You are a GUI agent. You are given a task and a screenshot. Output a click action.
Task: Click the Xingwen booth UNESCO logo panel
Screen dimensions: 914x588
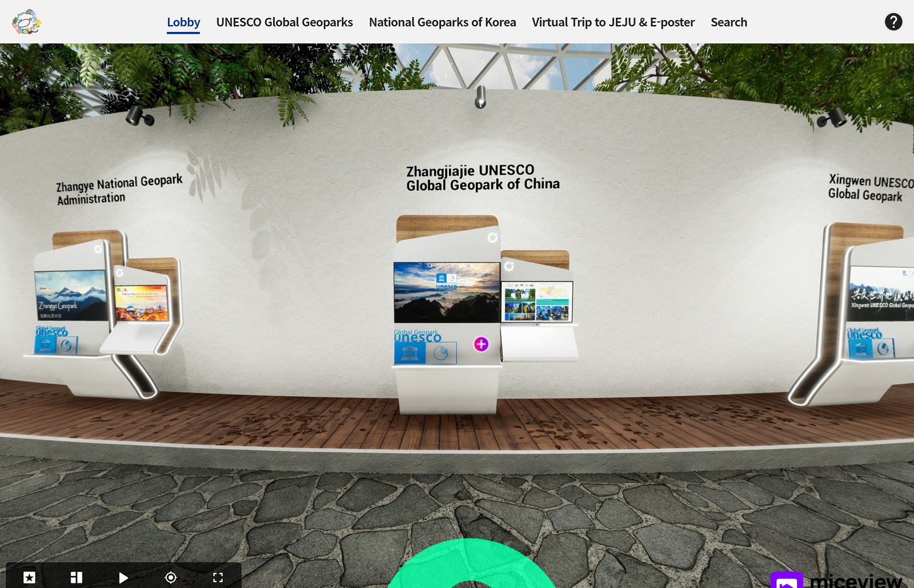pos(871,343)
